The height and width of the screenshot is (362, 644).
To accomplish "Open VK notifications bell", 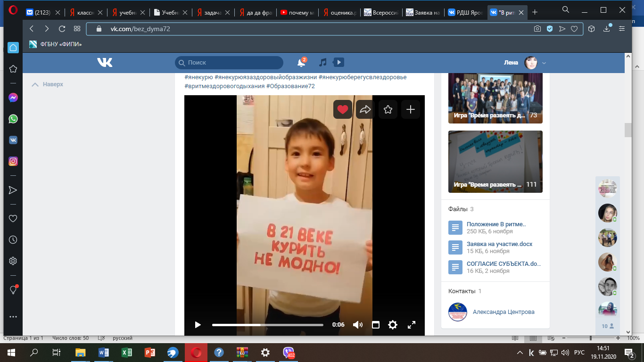I will pos(301,63).
